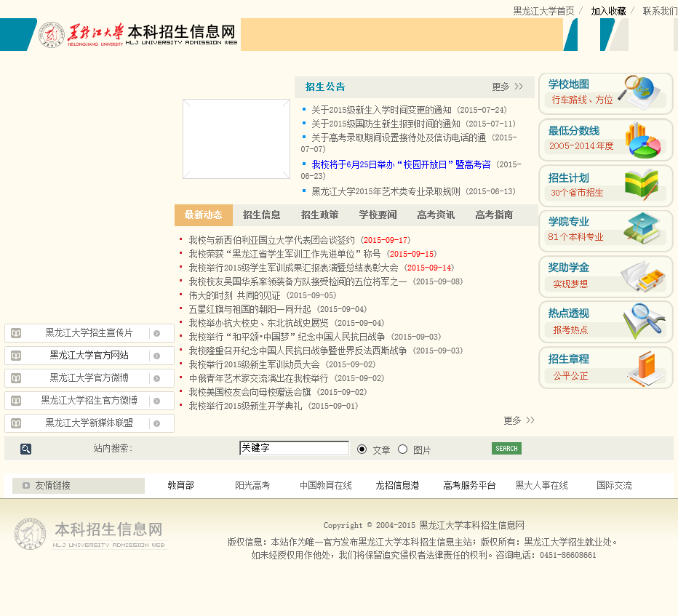Open notice 关于高考录取期间设置接待处及信访电话
678x616 pixels.
coord(399,137)
